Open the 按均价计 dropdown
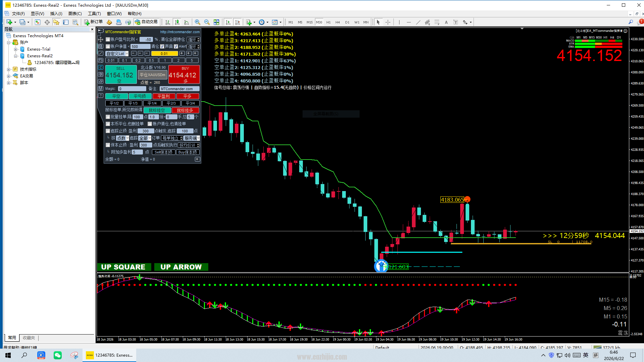 189,145
